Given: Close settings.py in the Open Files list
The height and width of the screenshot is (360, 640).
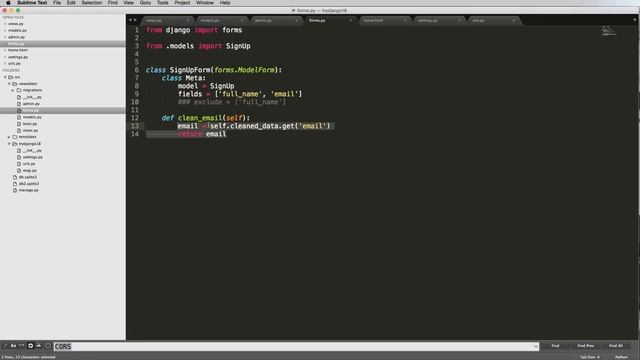Looking at the screenshot, I should (5, 57).
